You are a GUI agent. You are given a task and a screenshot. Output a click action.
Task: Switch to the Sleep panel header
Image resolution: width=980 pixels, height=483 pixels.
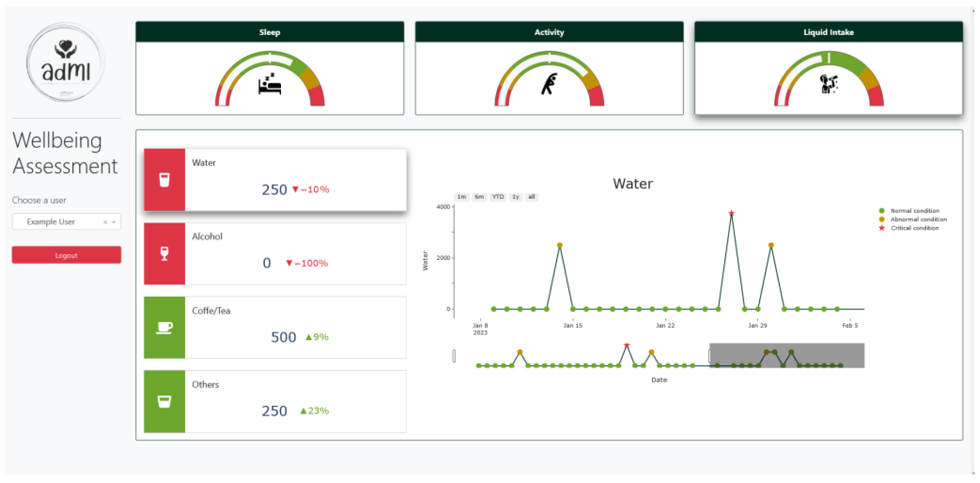(269, 32)
